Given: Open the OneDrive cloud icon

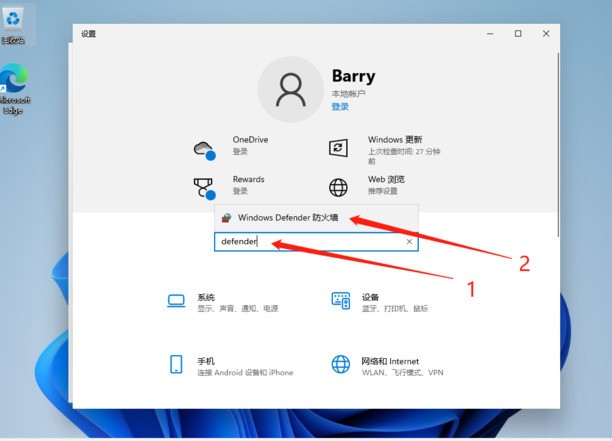Looking at the screenshot, I should (x=205, y=150).
